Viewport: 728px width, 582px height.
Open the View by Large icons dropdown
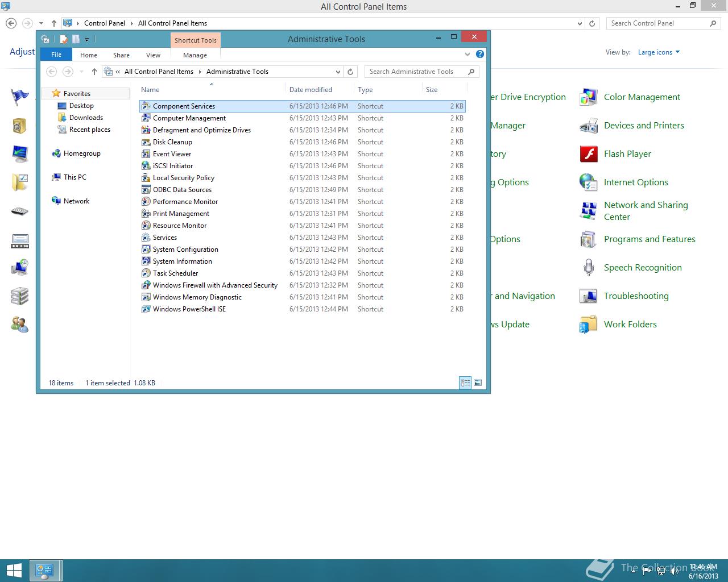(659, 52)
